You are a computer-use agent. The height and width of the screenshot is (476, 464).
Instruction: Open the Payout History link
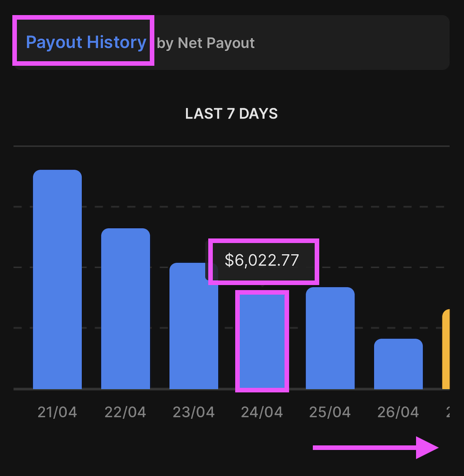tap(86, 42)
